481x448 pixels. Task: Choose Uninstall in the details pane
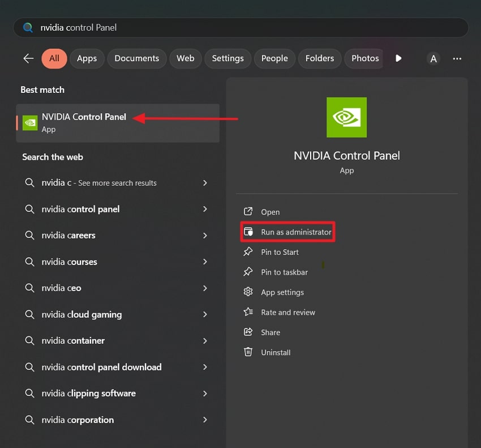(276, 352)
